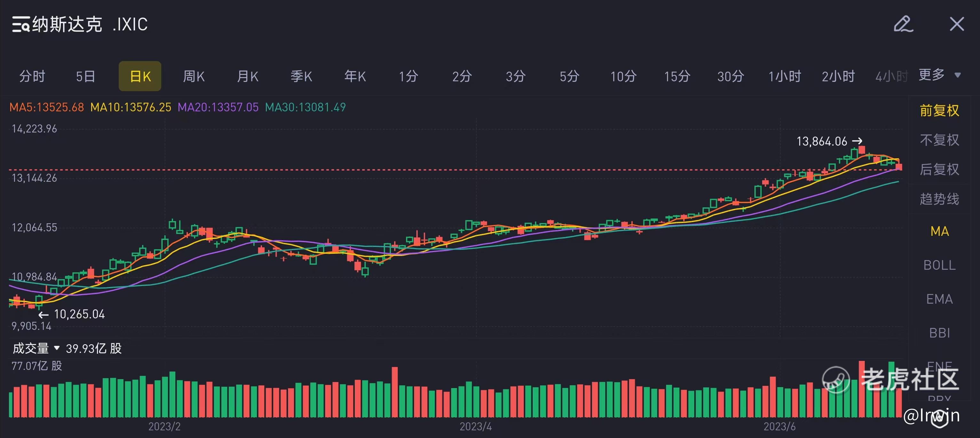Select 后复权 backward adjustment option
The width and height of the screenshot is (980, 438).
pyautogui.click(x=940, y=169)
